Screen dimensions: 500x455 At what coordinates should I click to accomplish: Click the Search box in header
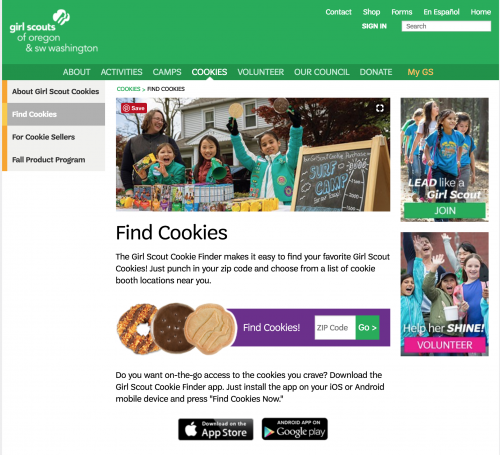click(x=446, y=26)
